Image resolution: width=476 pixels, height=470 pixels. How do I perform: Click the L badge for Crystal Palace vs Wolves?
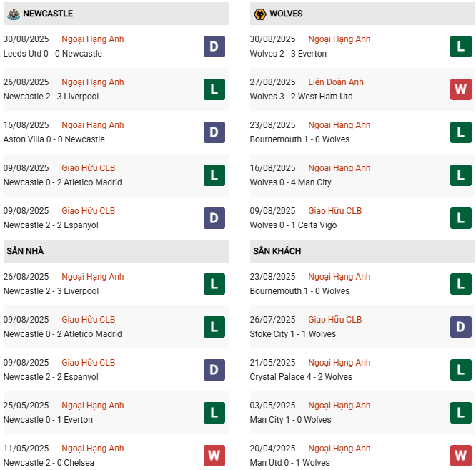461,370
